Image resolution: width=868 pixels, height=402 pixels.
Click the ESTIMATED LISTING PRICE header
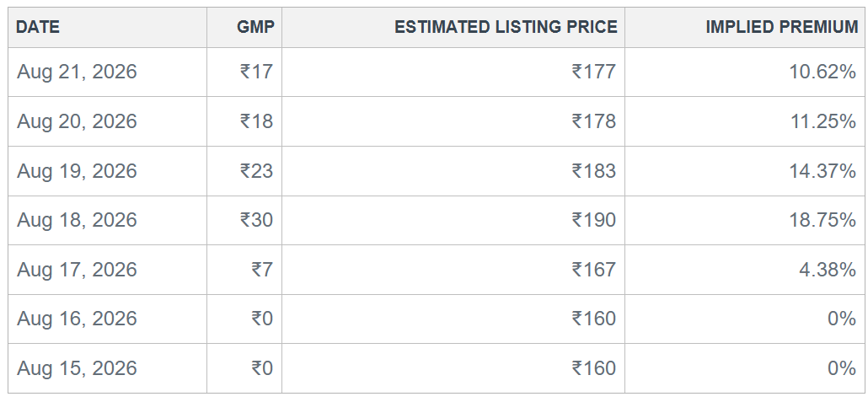[506, 27]
